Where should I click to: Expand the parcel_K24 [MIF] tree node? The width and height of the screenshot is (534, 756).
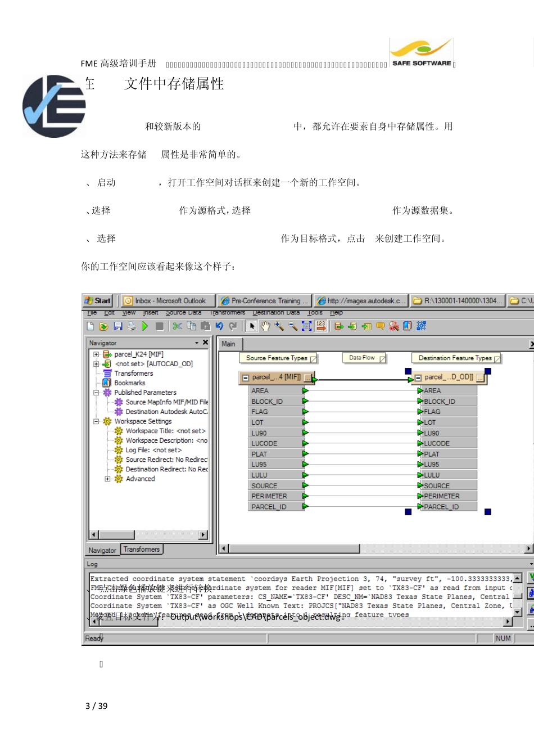[x=96, y=354]
